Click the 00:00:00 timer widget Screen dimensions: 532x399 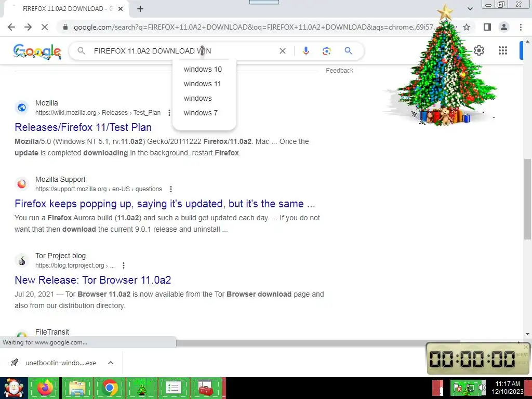click(x=477, y=358)
